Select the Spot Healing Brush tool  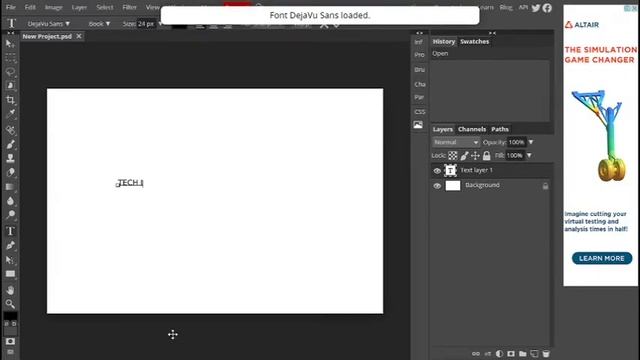click(x=10, y=130)
